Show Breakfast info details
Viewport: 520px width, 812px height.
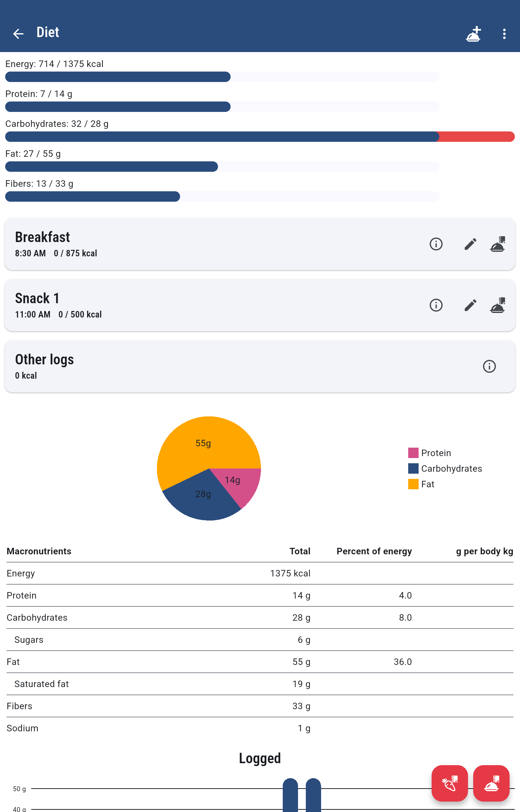pyautogui.click(x=436, y=244)
